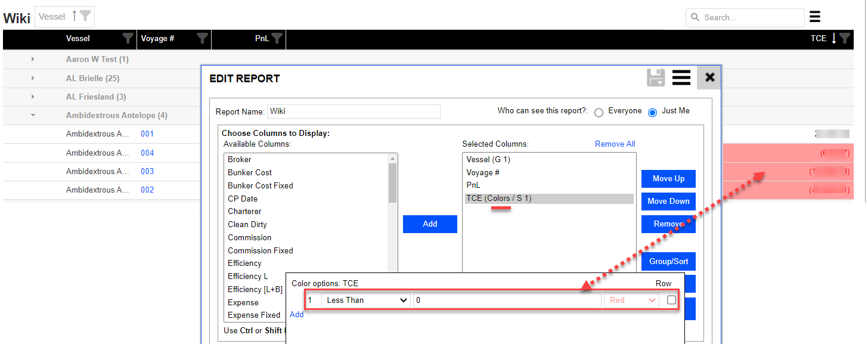868x344 pixels.
Task: Open the top-right page hamburger menu
Action: [x=815, y=17]
